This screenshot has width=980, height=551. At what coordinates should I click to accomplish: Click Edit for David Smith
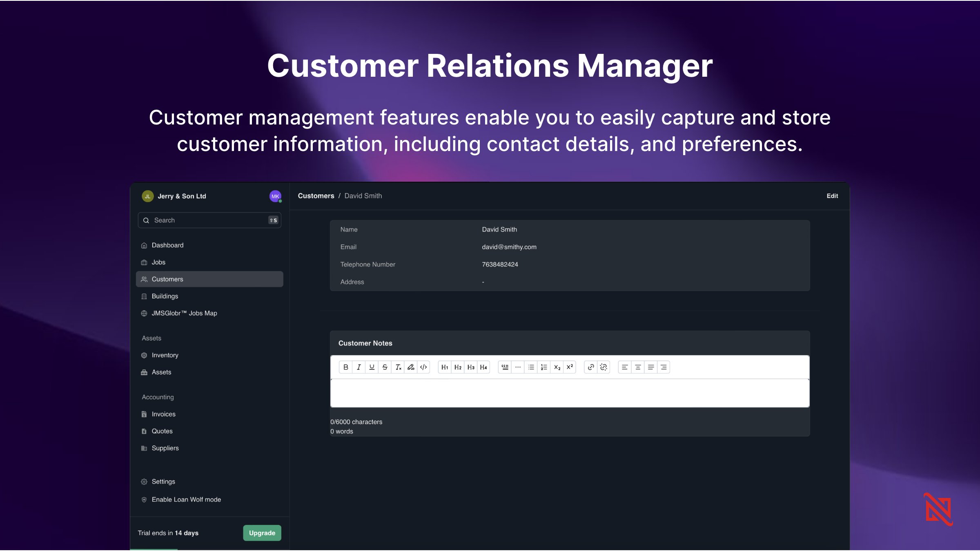832,196
